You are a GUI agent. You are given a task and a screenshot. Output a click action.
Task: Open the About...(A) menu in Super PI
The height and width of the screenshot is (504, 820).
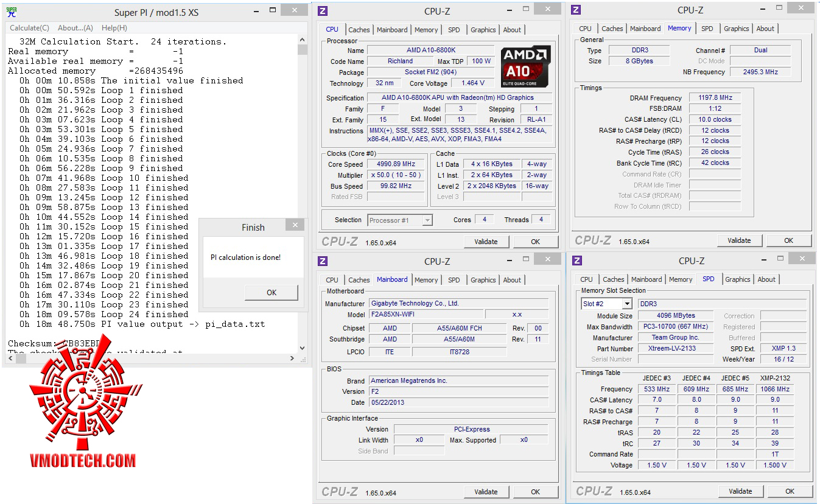(x=75, y=28)
